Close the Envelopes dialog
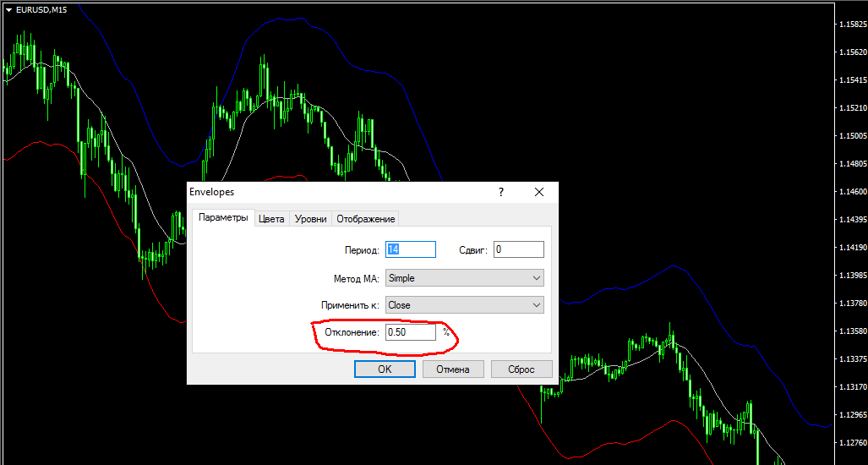This screenshot has height=465, width=868. [539, 192]
